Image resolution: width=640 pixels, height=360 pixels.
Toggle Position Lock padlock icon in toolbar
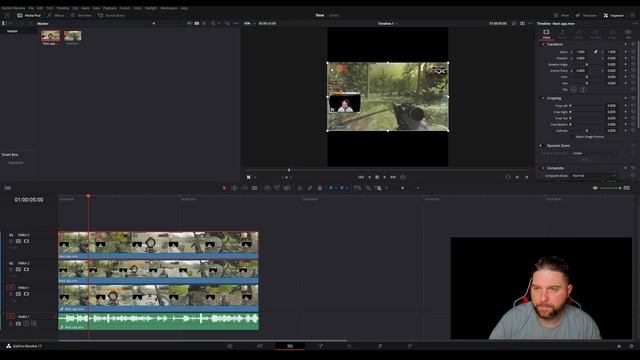click(320, 188)
